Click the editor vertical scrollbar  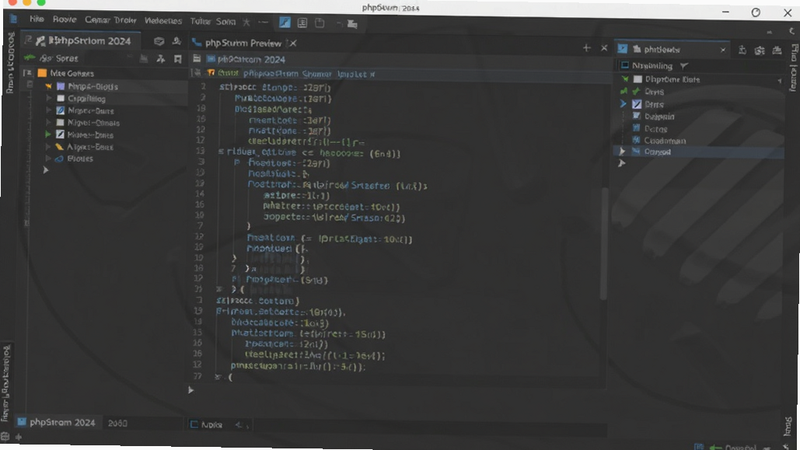pos(603,243)
